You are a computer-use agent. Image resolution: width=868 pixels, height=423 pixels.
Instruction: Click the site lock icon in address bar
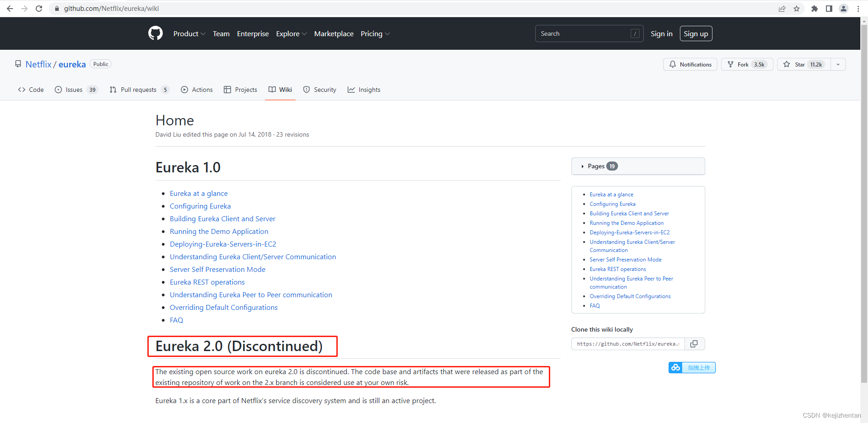[57, 9]
